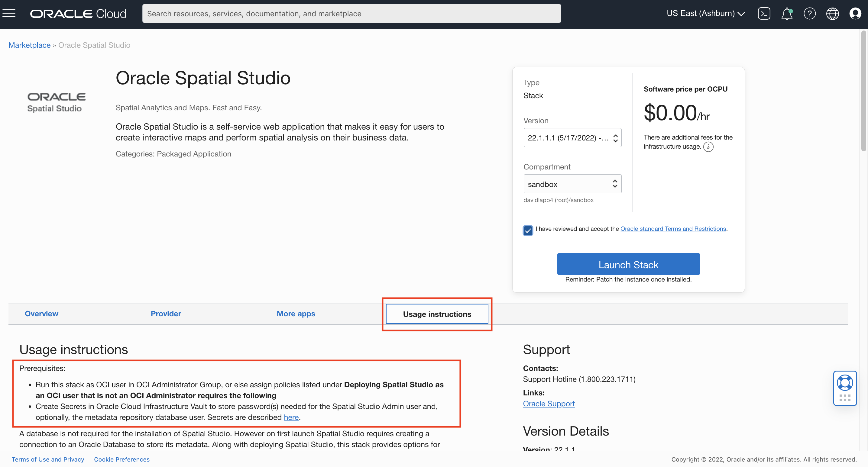Switch to the Overview tab
This screenshot has width=868, height=467.
click(41, 314)
